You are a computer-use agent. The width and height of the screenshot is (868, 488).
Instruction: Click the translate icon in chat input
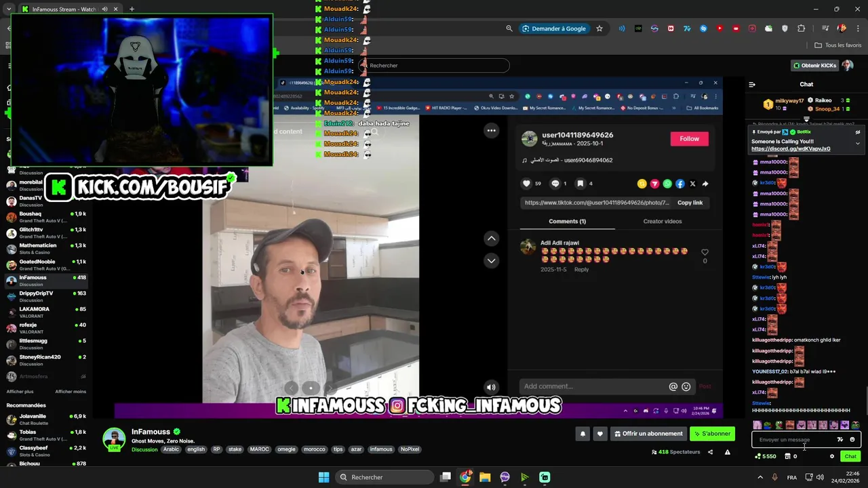point(840,440)
